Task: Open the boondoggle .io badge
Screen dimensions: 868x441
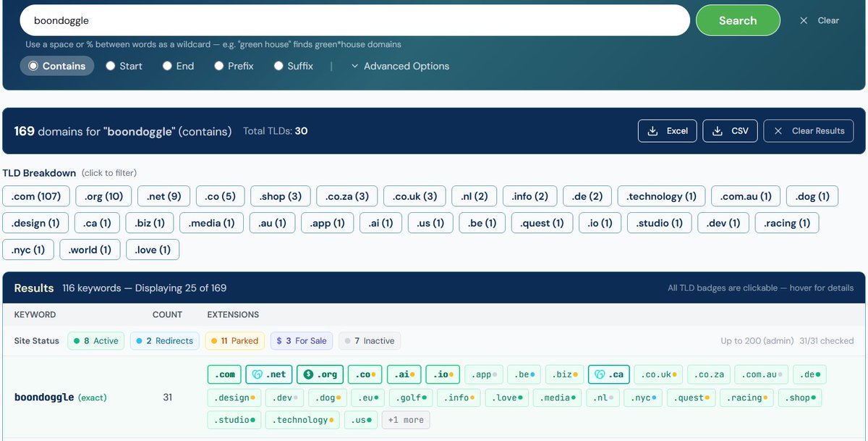Action: (443, 374)
